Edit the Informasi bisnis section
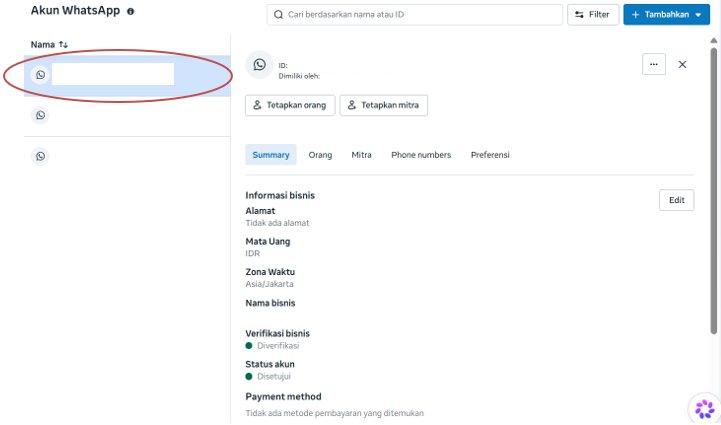This screenshot has height=425, width=721. 676,200
